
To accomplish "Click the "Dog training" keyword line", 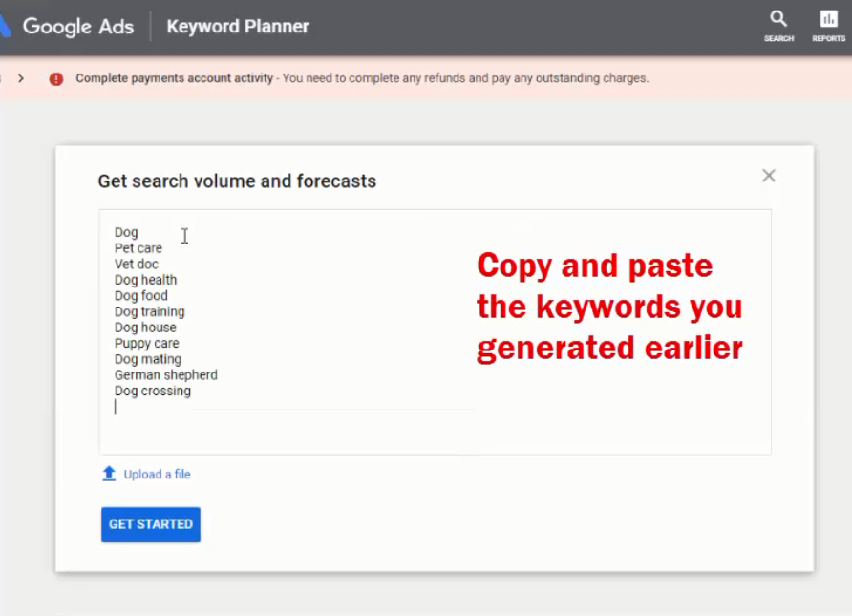I will pos(149,312).
